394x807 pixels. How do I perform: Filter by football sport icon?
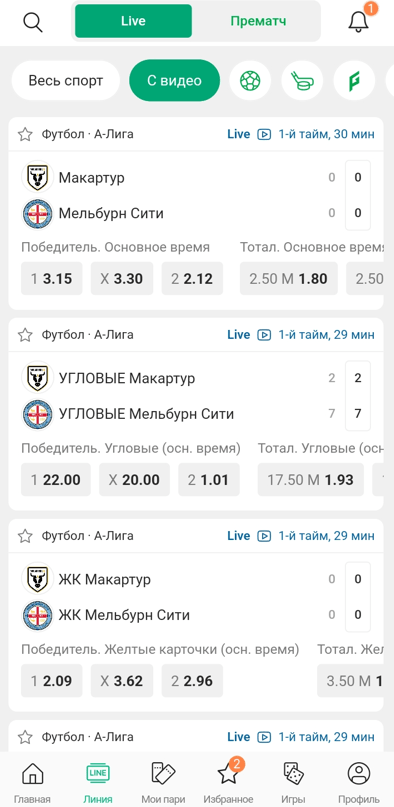tap(250, 81)
